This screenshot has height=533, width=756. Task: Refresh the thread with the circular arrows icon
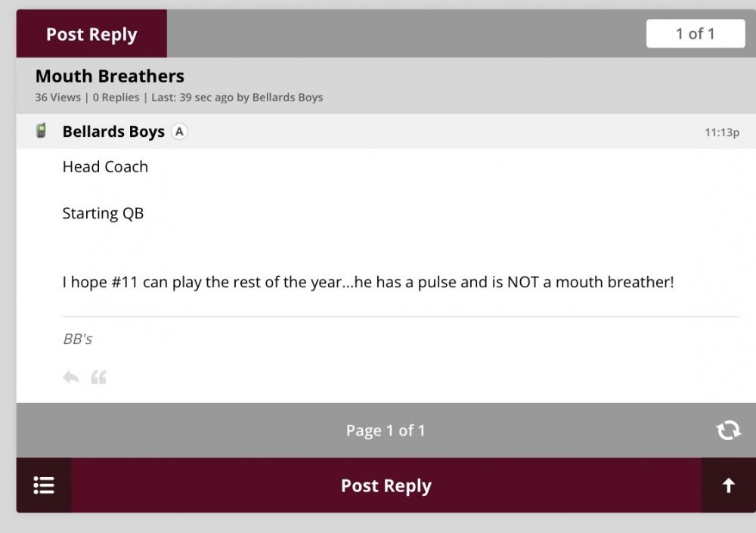coord(728,430)
